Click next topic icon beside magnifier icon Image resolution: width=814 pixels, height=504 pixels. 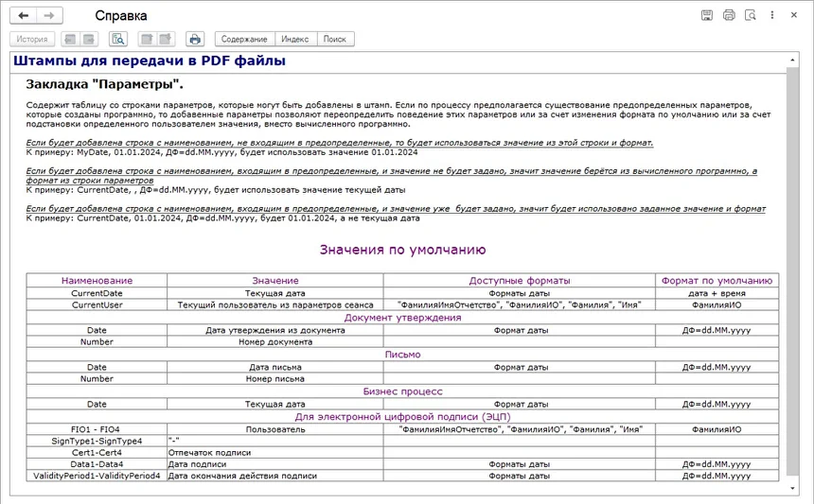[x=89, y=39]
